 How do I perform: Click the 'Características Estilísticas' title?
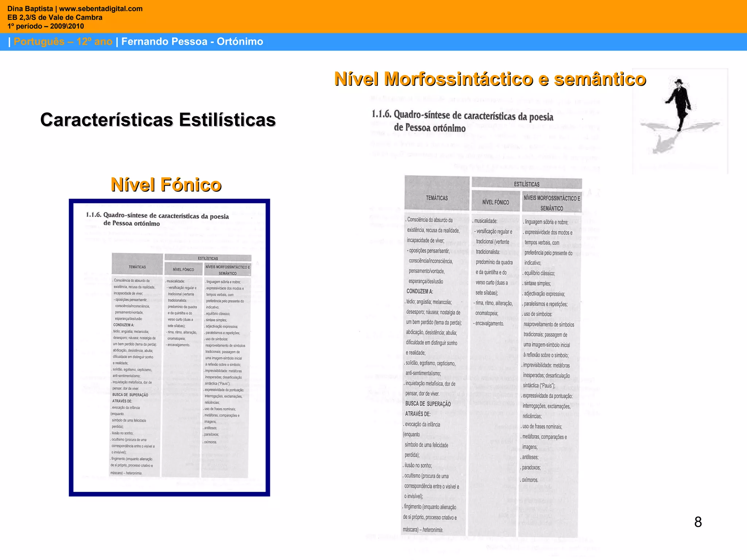coord(158,120)
